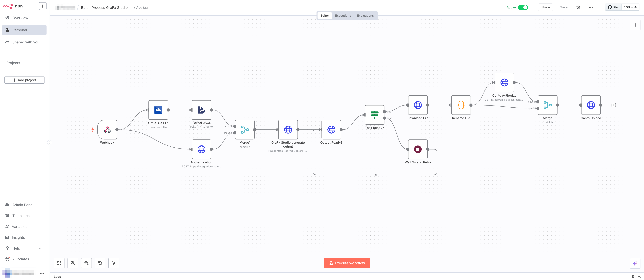Click the Logs label
644x280 pixels.
tap(57, 276)
